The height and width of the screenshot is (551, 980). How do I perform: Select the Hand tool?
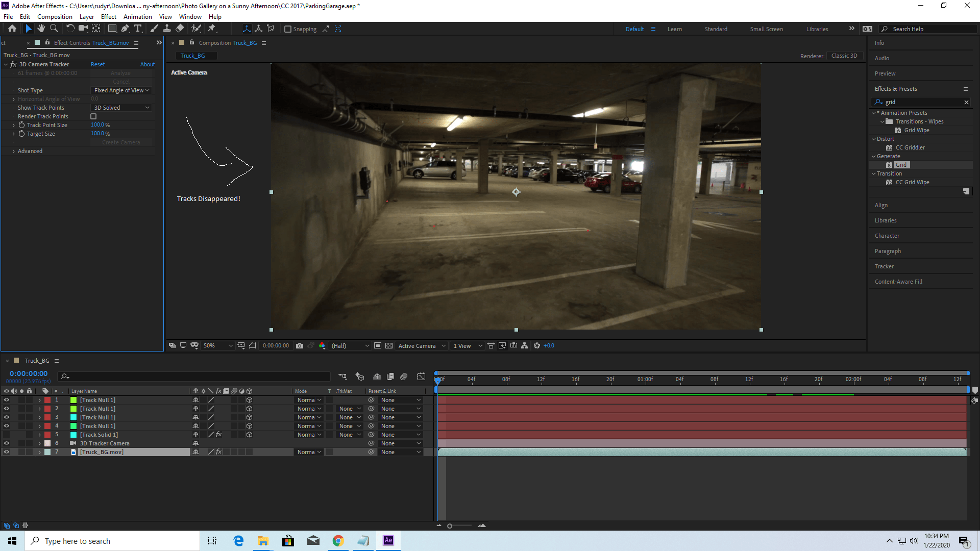pos(41,29)
